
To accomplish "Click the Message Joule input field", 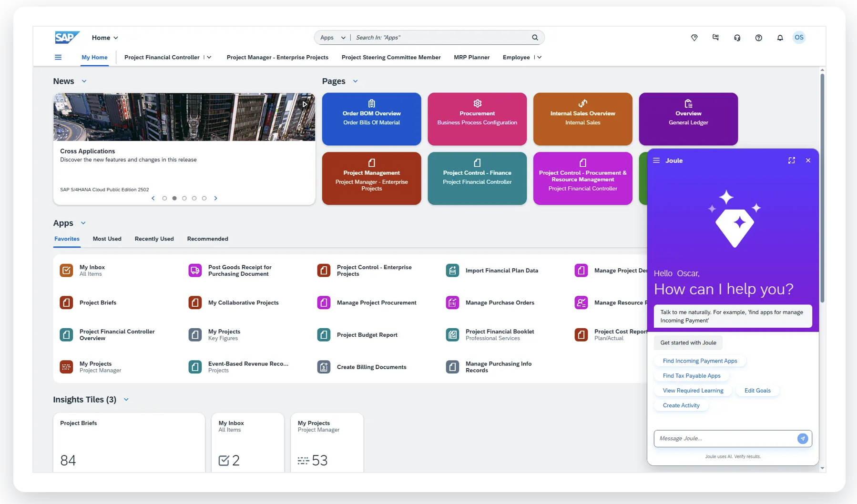I will tap(724, 438).
